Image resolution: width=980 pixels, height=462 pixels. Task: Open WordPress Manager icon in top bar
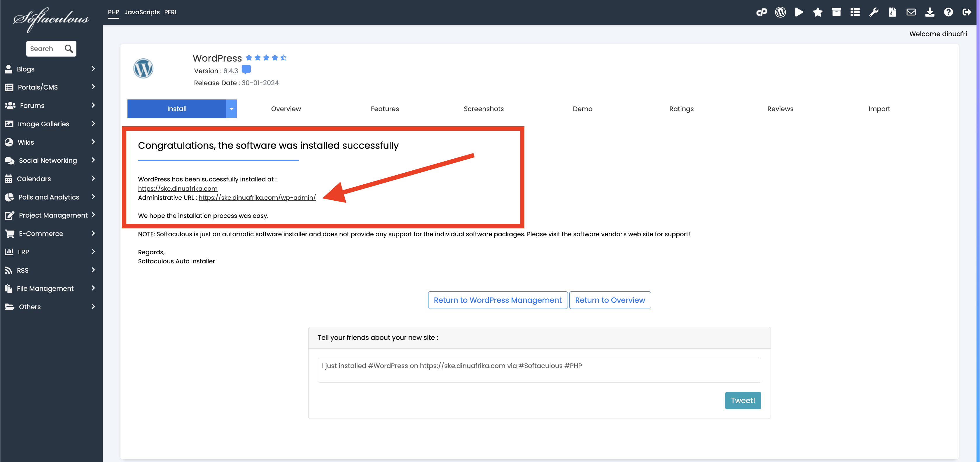[780, 12]
